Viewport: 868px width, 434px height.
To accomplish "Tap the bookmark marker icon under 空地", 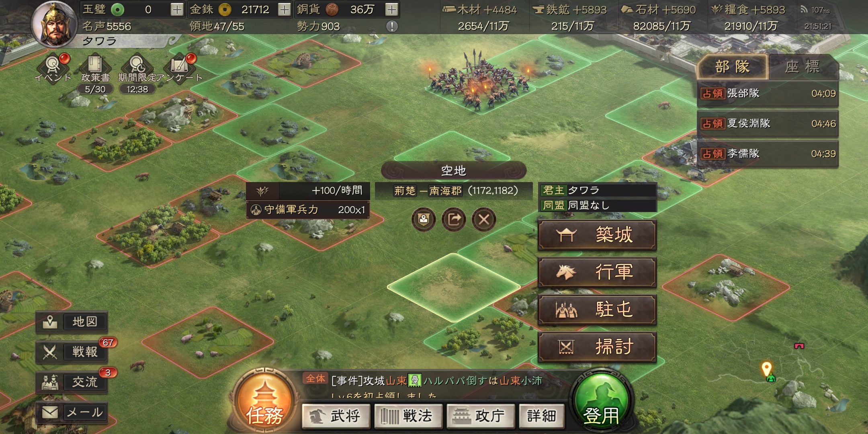I will pos(424,219).
